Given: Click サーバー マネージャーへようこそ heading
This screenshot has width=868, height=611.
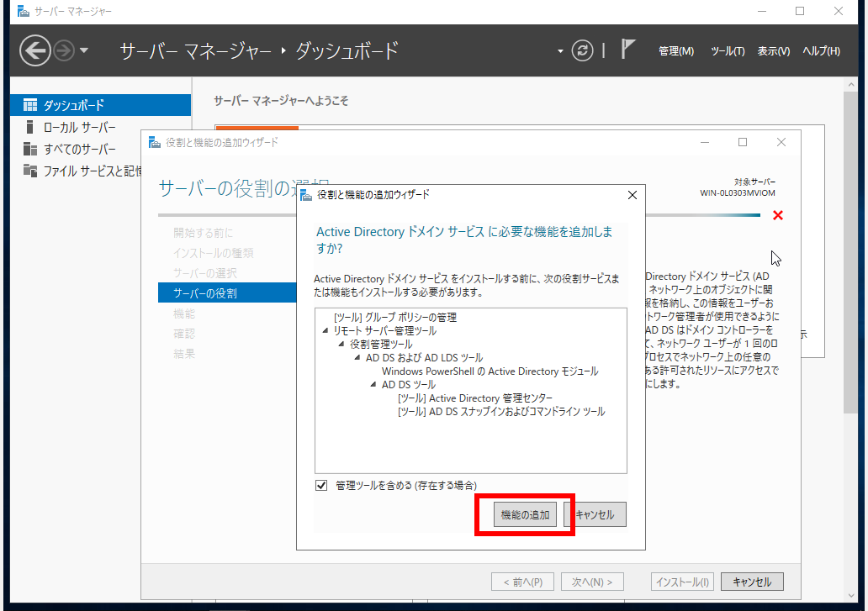Looking at the screenshot, I should coord(281,101).
